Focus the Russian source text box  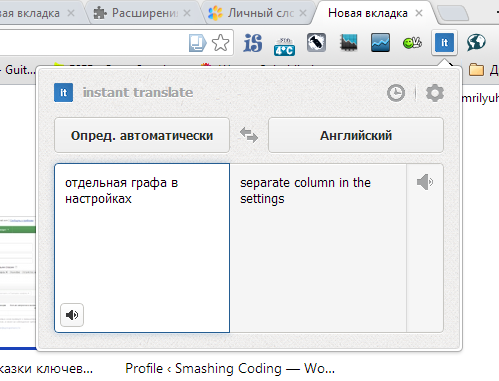click(x=142, y=248)
